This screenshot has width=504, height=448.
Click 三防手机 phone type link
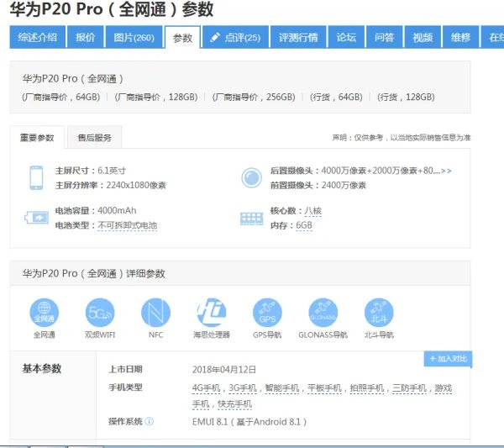click(409, 387)
